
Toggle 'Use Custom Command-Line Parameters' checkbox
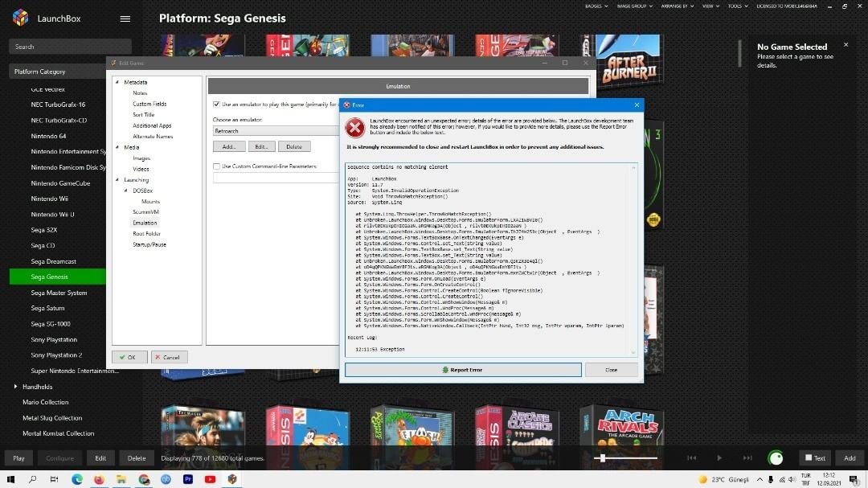coord(216,166)
